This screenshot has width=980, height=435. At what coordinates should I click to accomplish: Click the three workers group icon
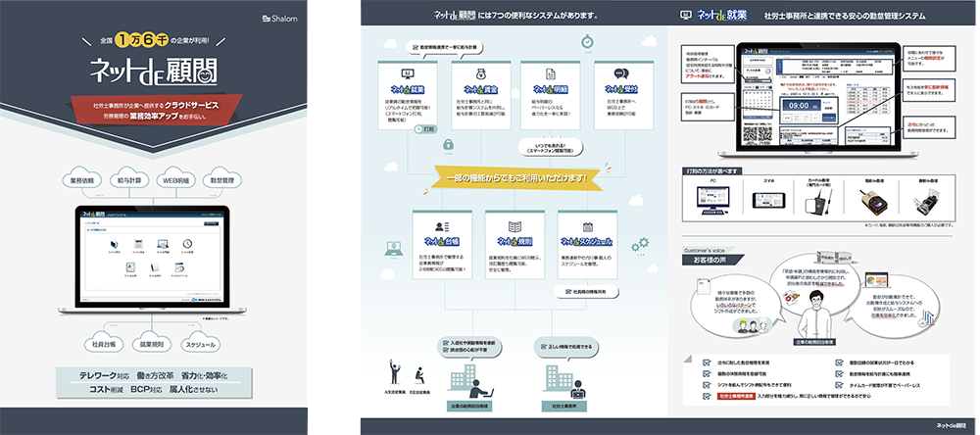pos(754,326)
